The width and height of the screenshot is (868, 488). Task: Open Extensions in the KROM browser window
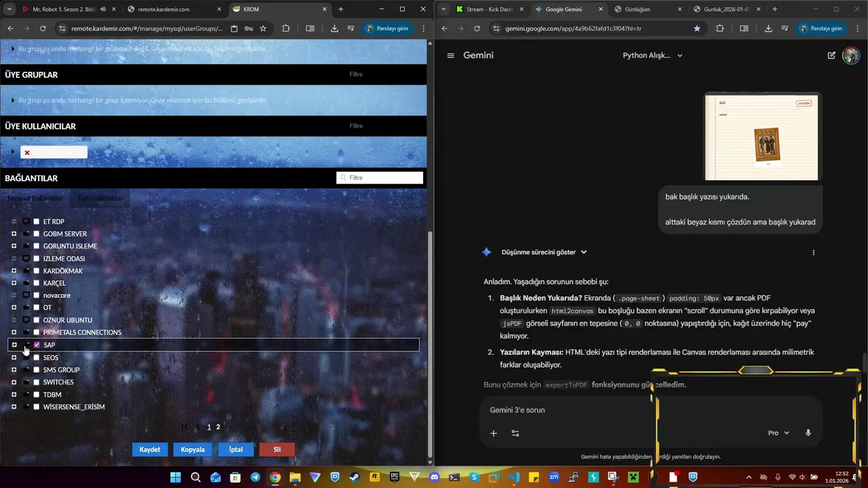pyautogui.click(x=285, y=28)
